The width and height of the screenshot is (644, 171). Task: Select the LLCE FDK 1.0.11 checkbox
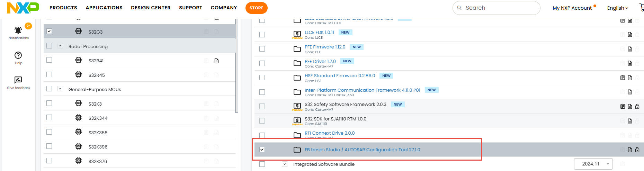point(262,35)
